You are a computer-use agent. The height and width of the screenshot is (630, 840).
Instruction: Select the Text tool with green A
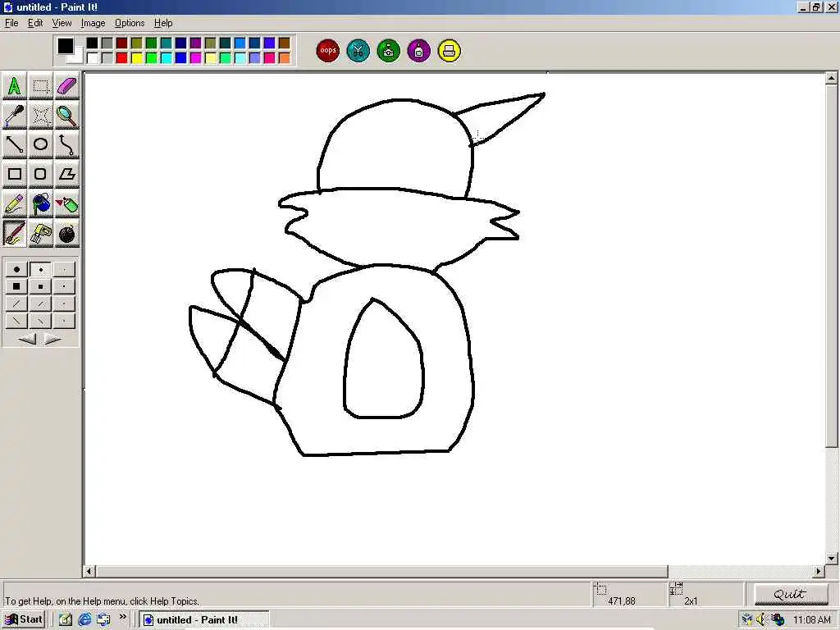pyautogui.click(x=15, y=85)
